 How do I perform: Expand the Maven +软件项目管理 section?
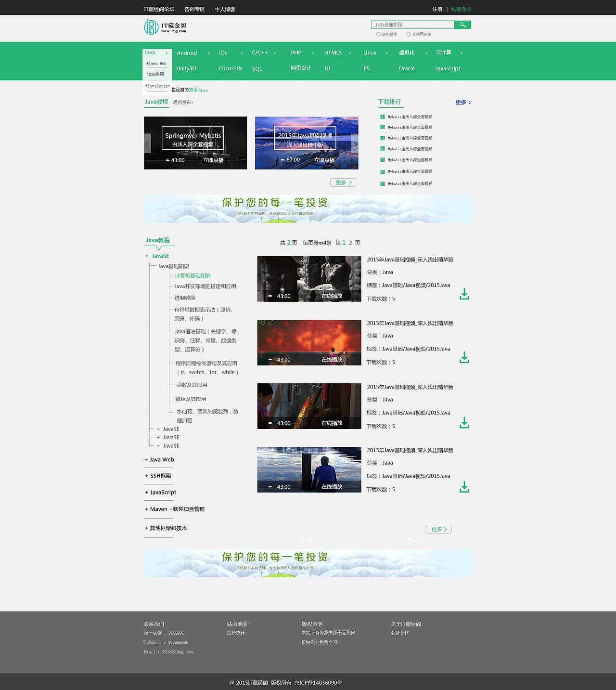pos(174,509)
